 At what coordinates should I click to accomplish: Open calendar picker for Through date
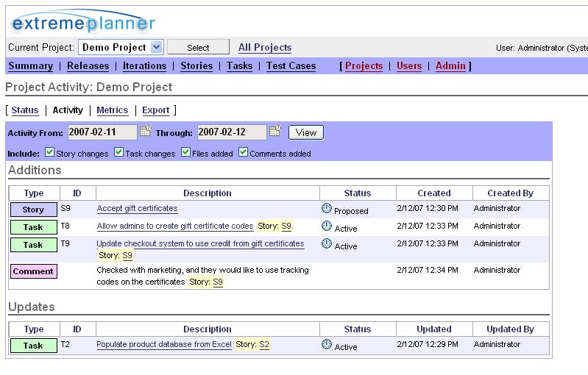[x=275, y=132]
